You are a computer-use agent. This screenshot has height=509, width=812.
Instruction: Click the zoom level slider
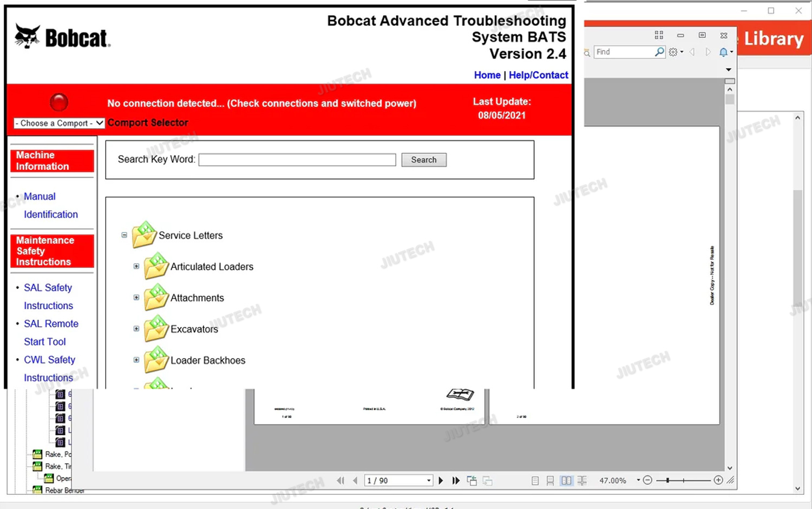point(683,480)
